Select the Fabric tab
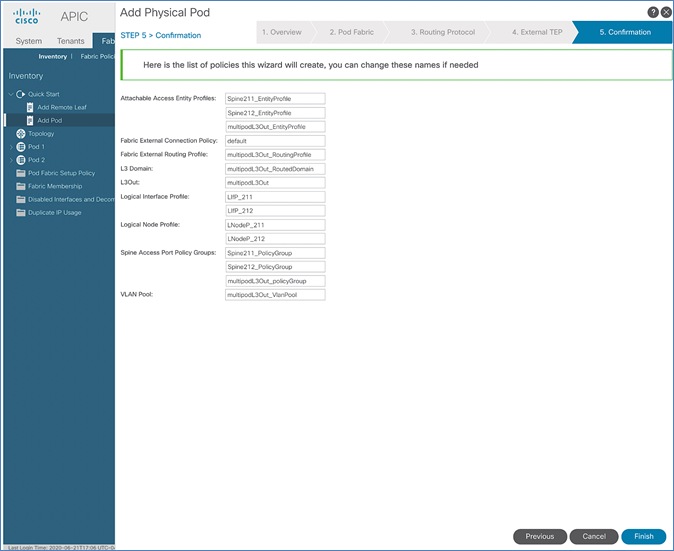The width and height of the screenshot is (674, 551). (x=104, y=40)
